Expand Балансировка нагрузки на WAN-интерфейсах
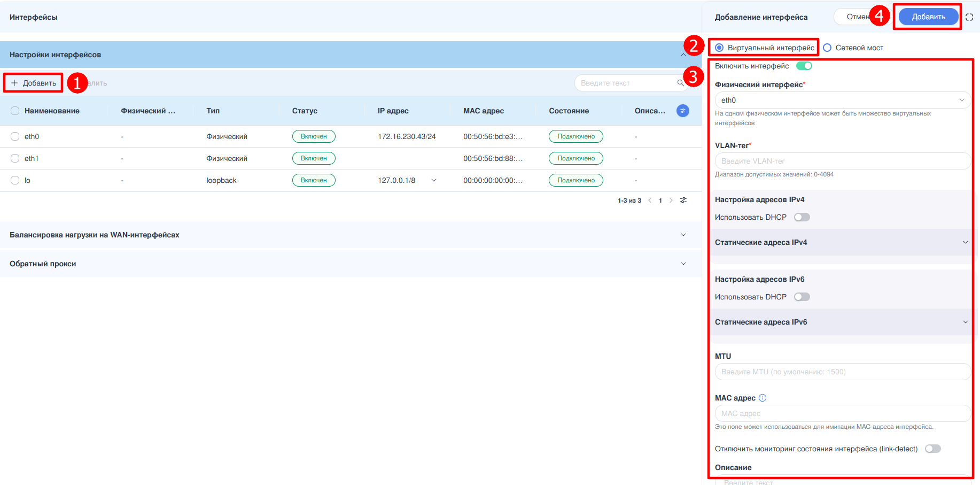 pyautogui.click(x=683, y=235)
